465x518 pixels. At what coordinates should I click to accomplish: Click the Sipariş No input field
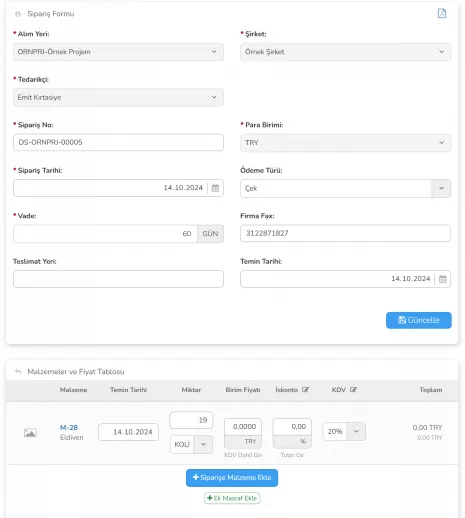tap(118, 142)
